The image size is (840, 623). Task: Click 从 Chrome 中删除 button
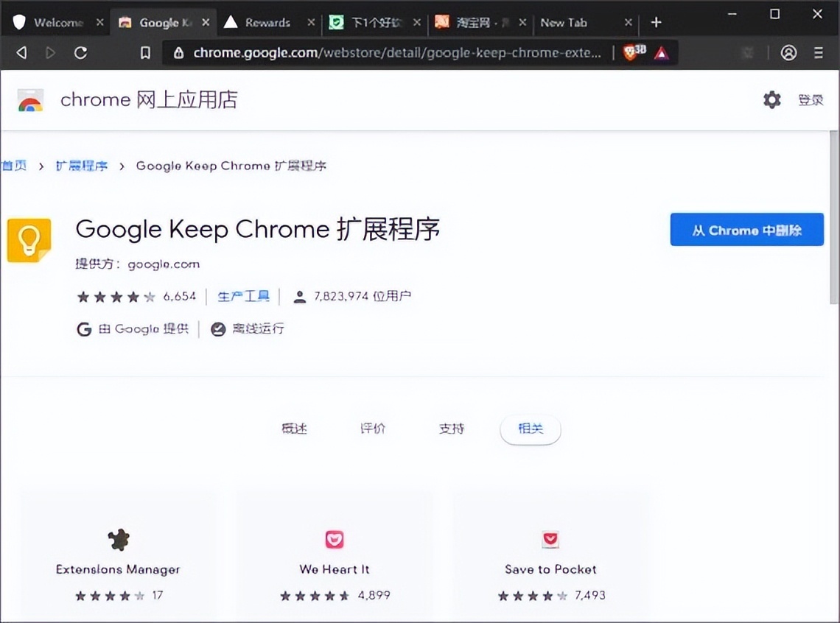746,230
